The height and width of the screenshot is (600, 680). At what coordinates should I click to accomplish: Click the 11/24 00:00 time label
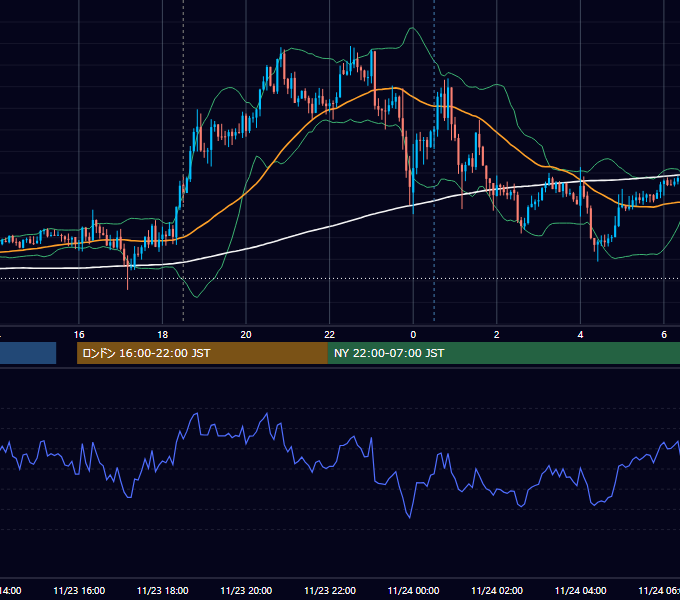[x=413, y=590]
